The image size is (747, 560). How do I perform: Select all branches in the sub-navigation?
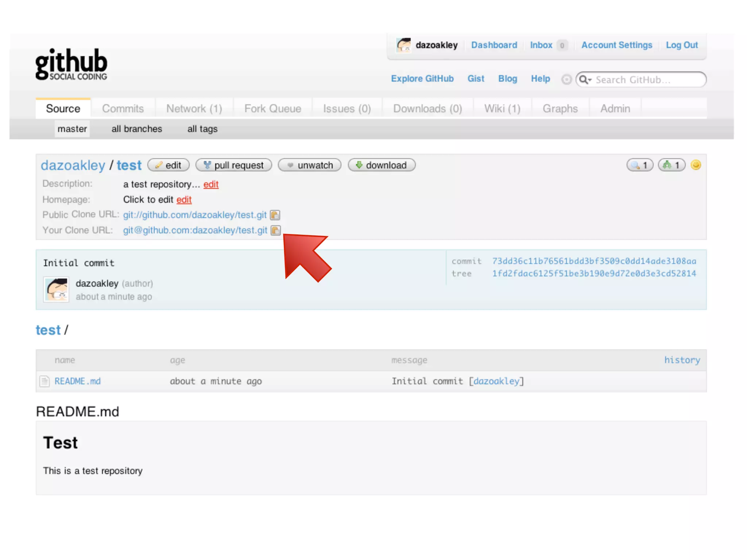click(137, 129)
